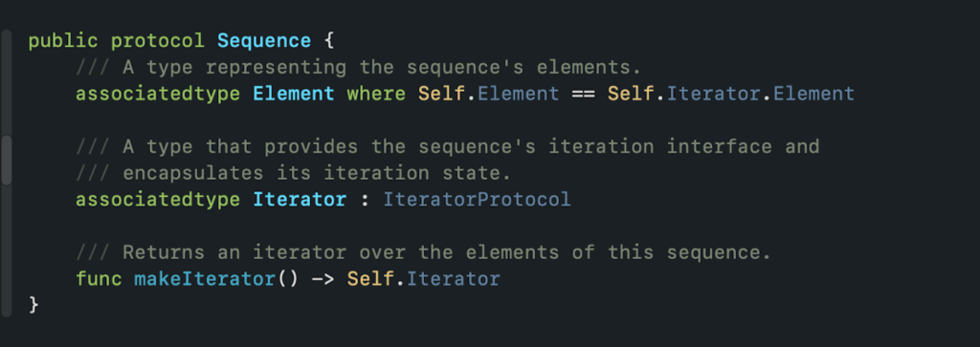Click the Element associated type declaration
The height and width of the screenshot is (347, 980).
[x=293, y=94]
